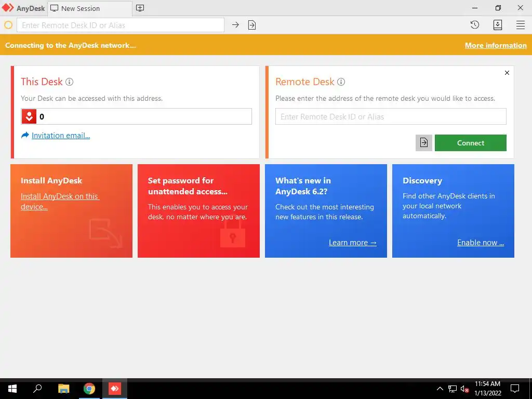Minimize the AnyDesk window
The image size is (532, 399).
pos(475,8)
